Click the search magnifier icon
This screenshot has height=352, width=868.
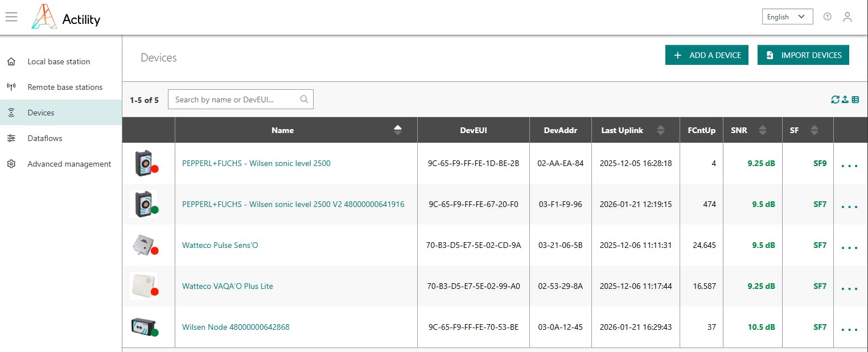pyautogui.click(x=304, y=100)
